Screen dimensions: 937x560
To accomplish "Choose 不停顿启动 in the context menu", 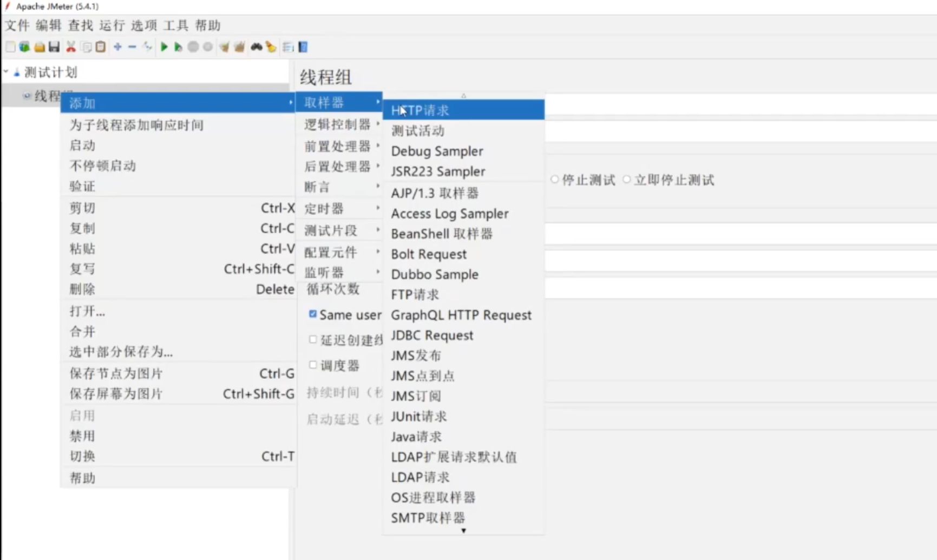I will click(x=178, y=166).
